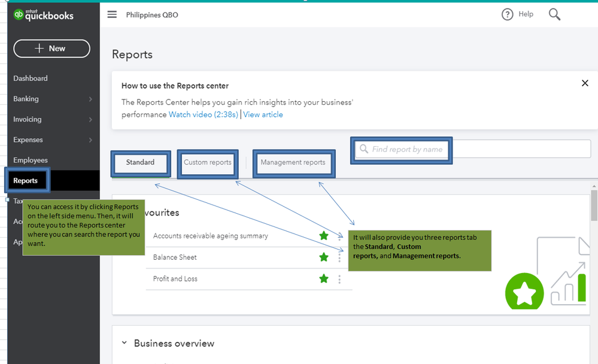Expand the Banking submenu chevron
Screen dimensions: 598x364
pos(90,99)
